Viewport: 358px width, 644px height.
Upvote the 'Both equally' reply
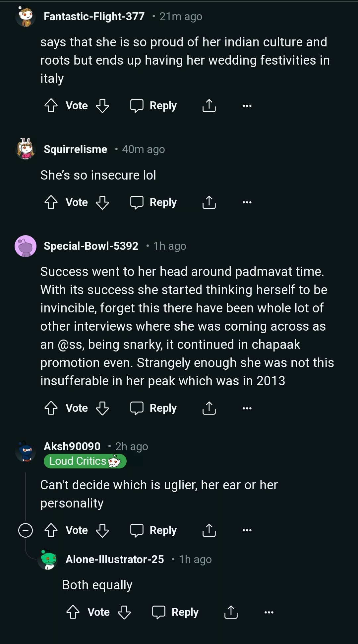73,612
